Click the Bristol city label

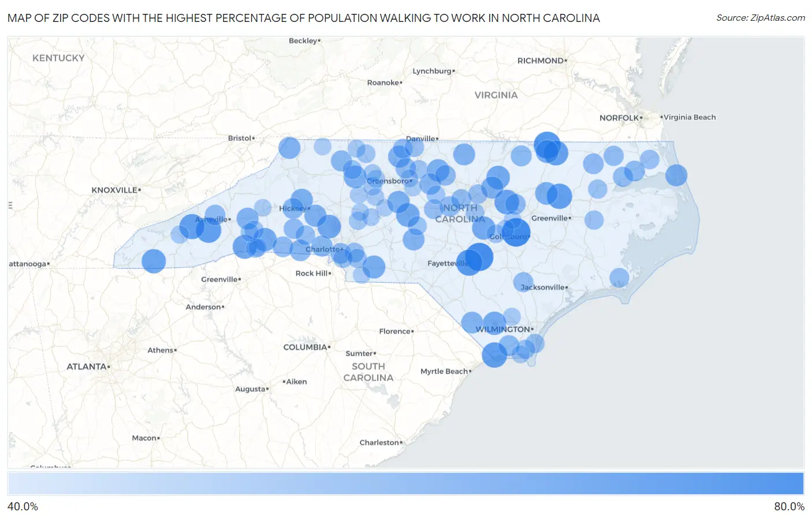pyautogui.click(x=241, y=139)
